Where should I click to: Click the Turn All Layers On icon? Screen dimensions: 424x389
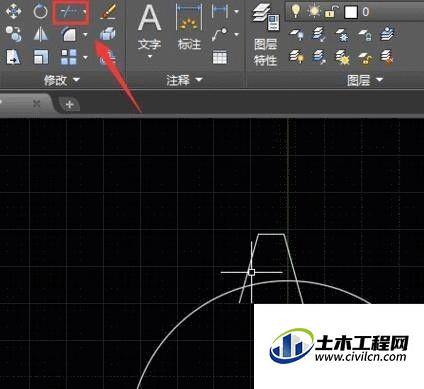point(296,57)
